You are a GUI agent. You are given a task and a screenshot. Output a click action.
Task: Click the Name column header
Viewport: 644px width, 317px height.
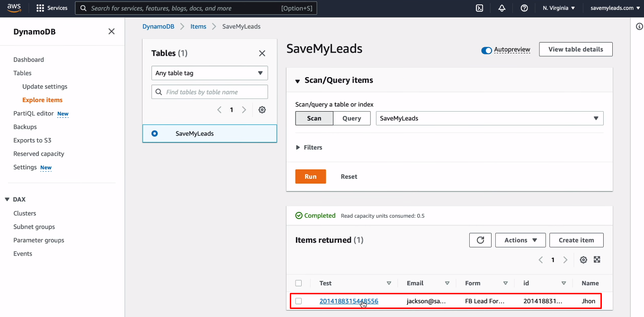(590, 283)
